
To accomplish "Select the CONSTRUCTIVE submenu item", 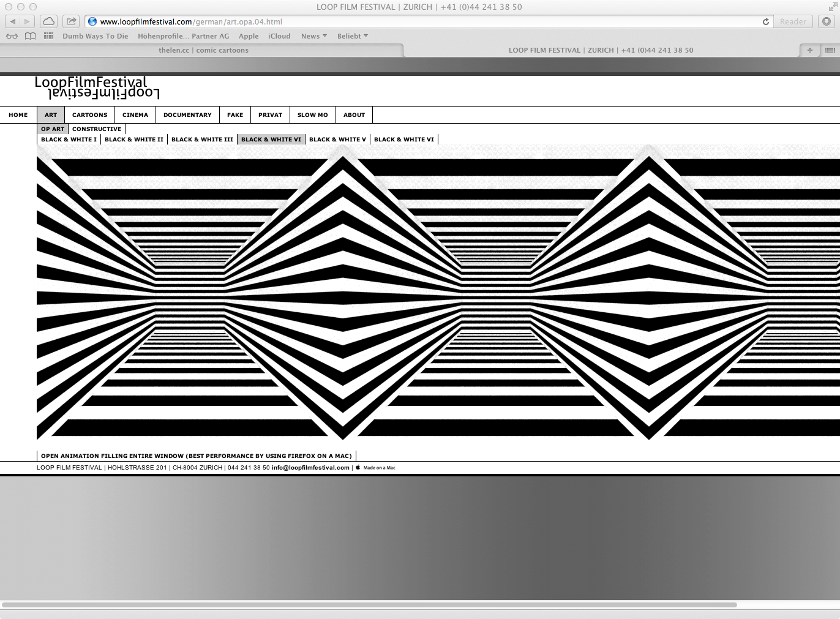I will click(97, 129).
